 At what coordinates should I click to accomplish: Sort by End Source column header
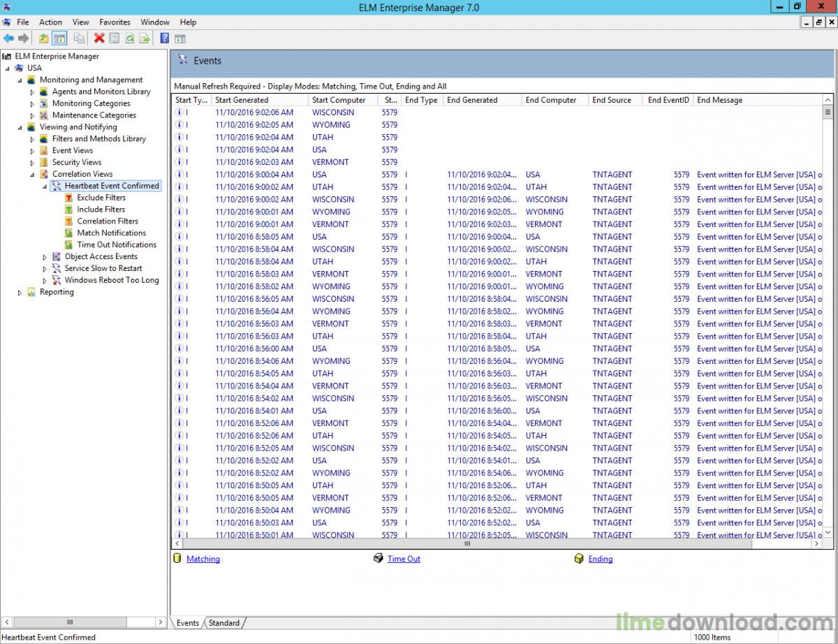pyautogui.click(x=616, y=100)
